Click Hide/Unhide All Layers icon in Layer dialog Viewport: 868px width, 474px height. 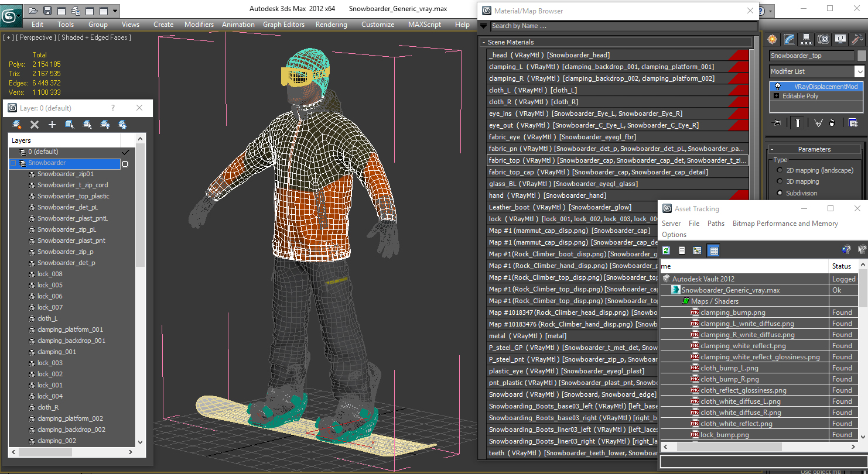105,125
